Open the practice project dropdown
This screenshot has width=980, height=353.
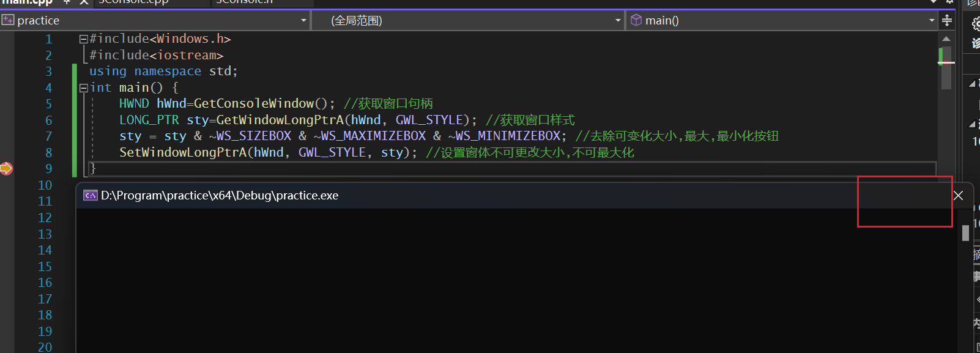click(x=155, y=20)
